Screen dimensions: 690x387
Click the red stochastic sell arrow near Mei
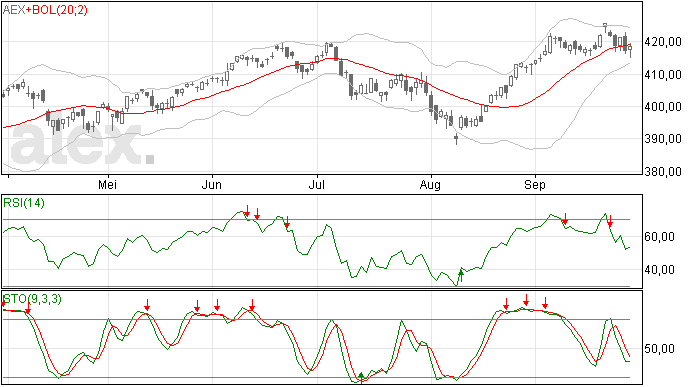coord(147,305)
